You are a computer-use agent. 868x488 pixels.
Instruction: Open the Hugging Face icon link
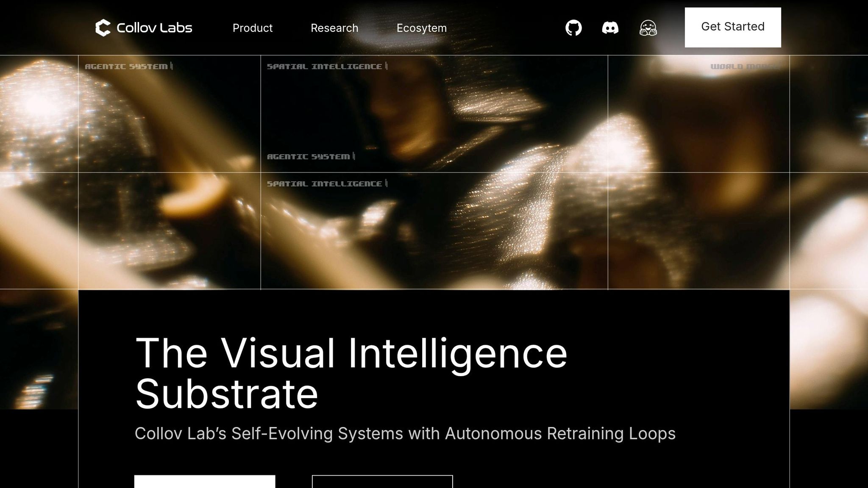[648, 28]
